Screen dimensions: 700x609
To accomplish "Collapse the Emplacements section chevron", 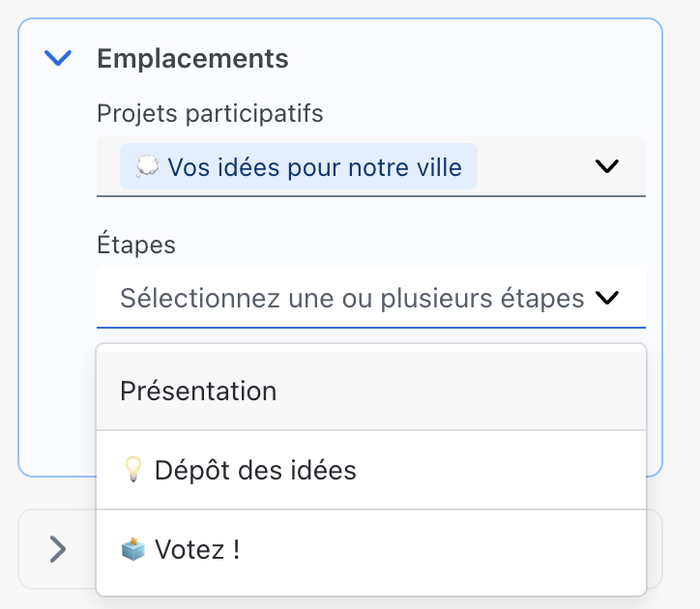I will pyautogui.click(x=59, y=59).
